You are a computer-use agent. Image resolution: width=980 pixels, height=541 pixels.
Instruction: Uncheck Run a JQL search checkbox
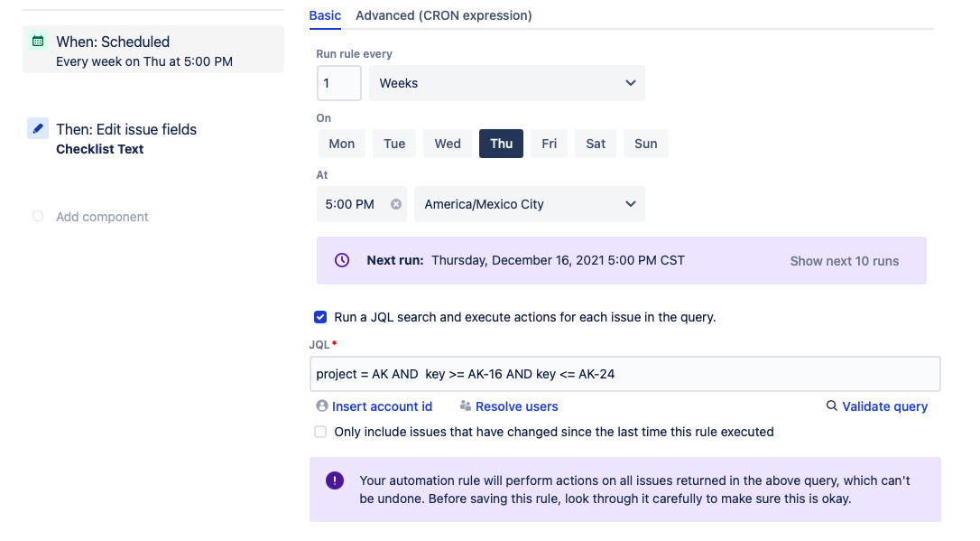click(x=320, y=317)
